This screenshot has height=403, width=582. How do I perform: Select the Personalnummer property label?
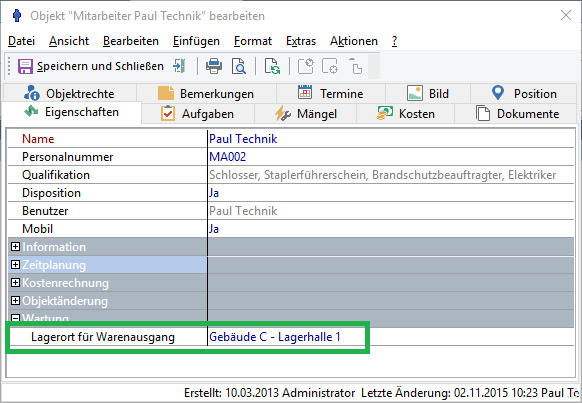point(68,157)
